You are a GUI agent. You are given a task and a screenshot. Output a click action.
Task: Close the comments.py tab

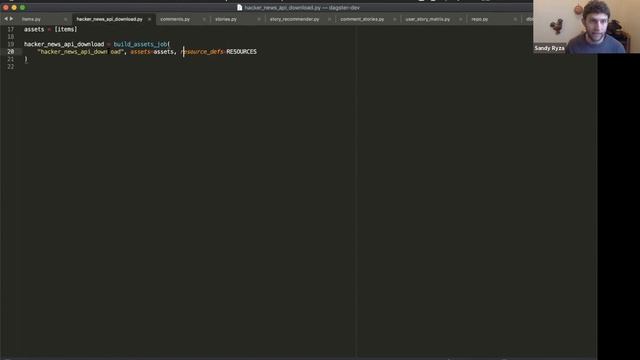(x=204, y=19)
